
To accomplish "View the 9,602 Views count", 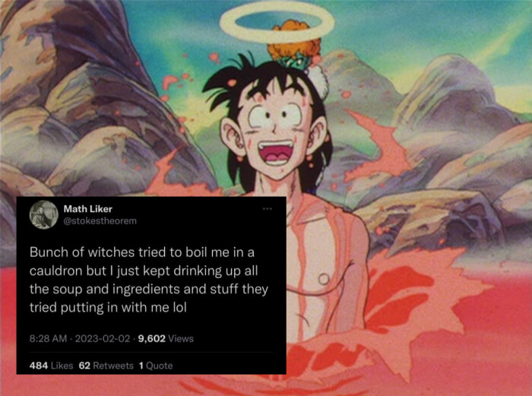I will [166, 338].
